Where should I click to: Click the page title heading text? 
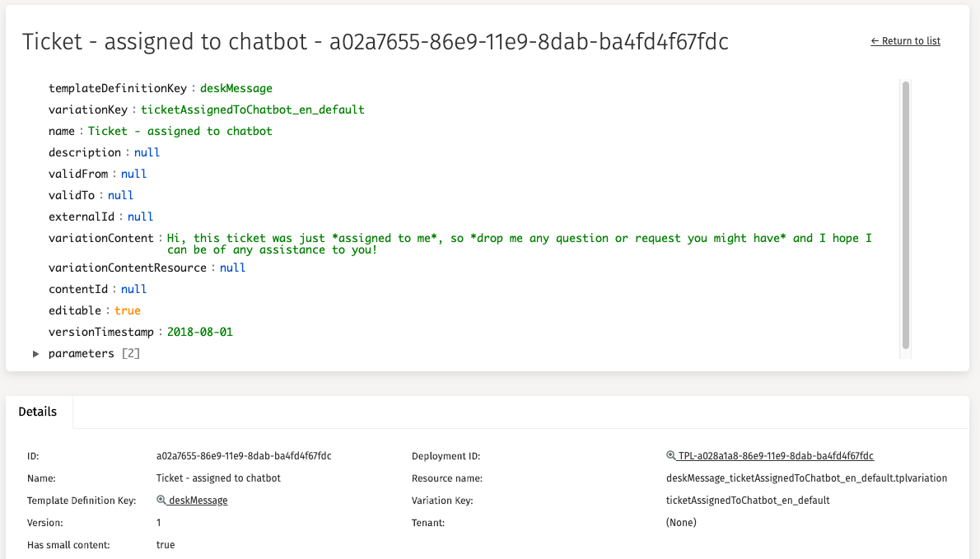(x=375, y=42)
